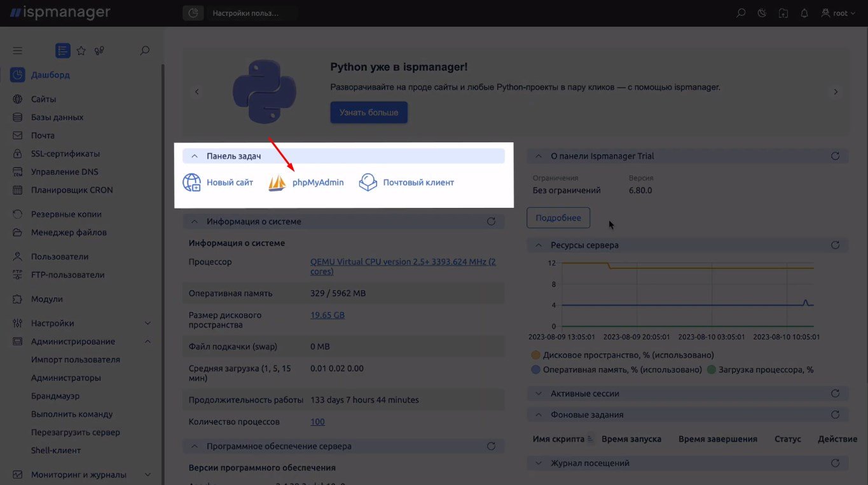Viewport: 868px width, 485px height.
Task: Click the sidebar icon right of the star
Action: tap(99, 50)
